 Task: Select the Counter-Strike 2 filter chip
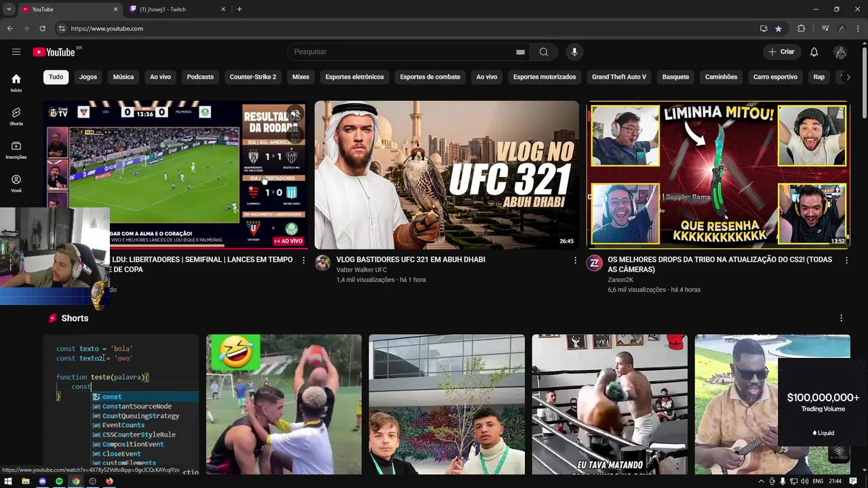pyautogui.click(x=253, y=77)
